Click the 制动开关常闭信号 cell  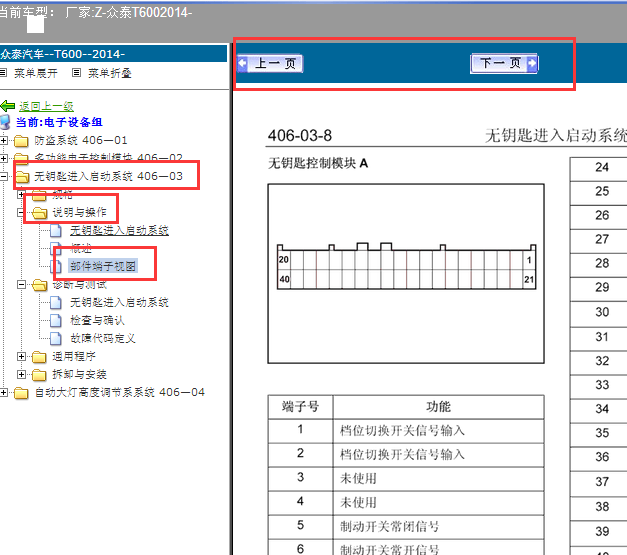(439, 527)
